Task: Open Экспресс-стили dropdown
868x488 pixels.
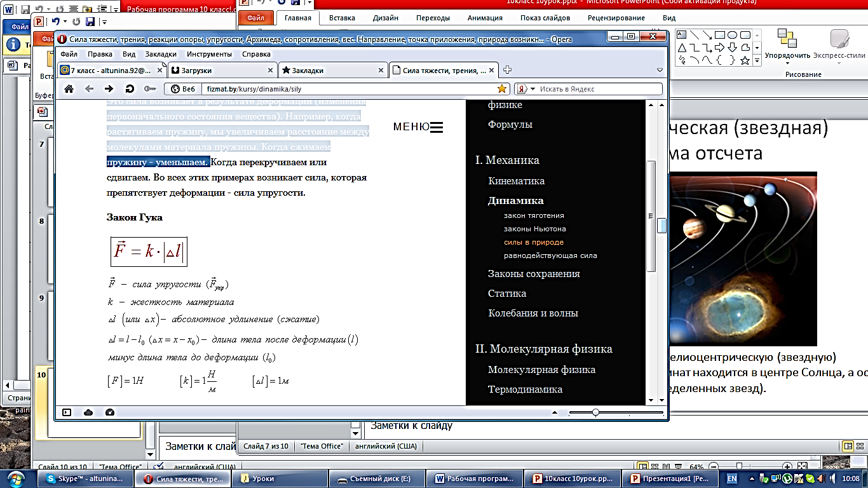Action: [839, 45]
